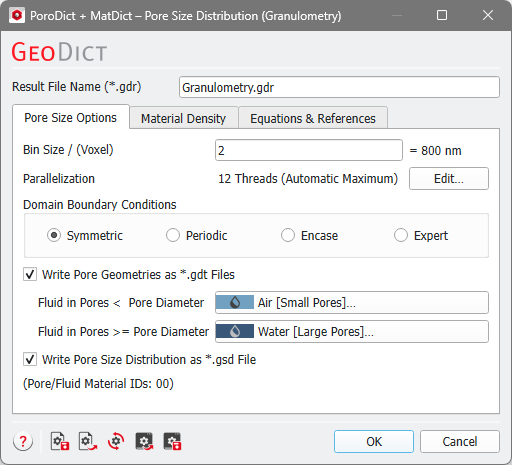
Task: Click the Edit... parallelization button
Action: [449, 179]
